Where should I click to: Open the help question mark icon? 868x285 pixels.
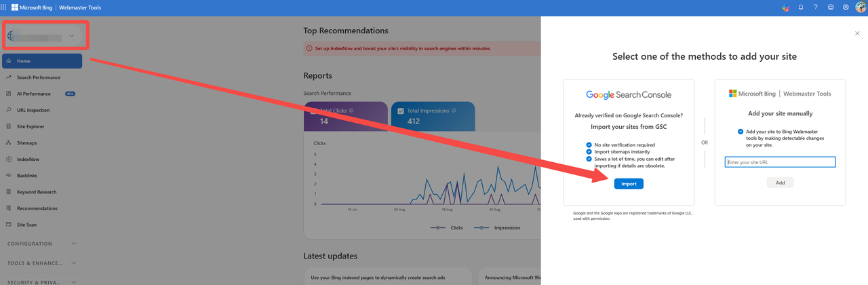[x=816, y=7]
